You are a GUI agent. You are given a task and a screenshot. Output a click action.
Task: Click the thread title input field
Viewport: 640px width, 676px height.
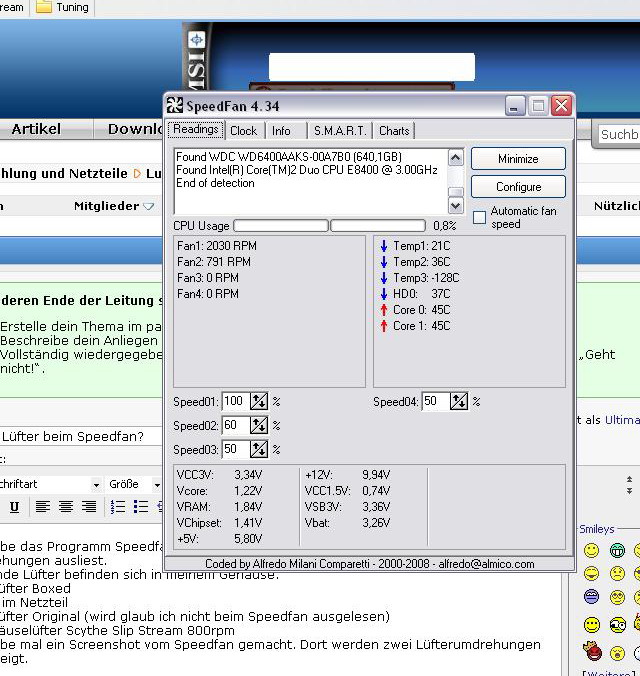click(x=81, y=436)
